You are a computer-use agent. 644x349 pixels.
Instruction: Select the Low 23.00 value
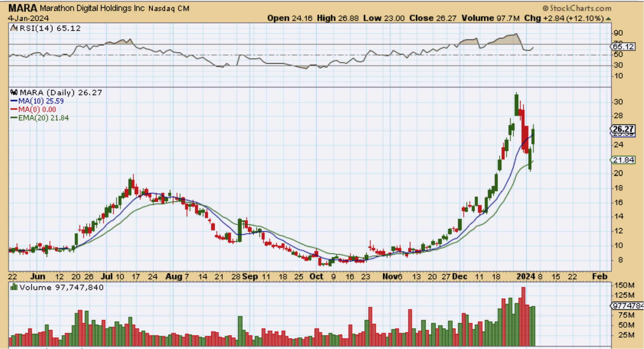coord(384,18)
